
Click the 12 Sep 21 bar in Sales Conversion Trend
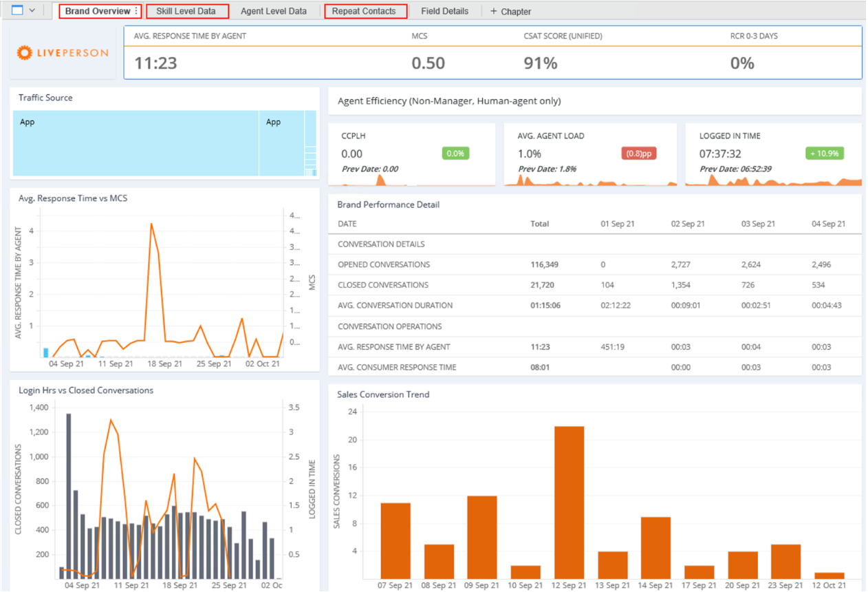pyautogui.click(x=569, y=503)
